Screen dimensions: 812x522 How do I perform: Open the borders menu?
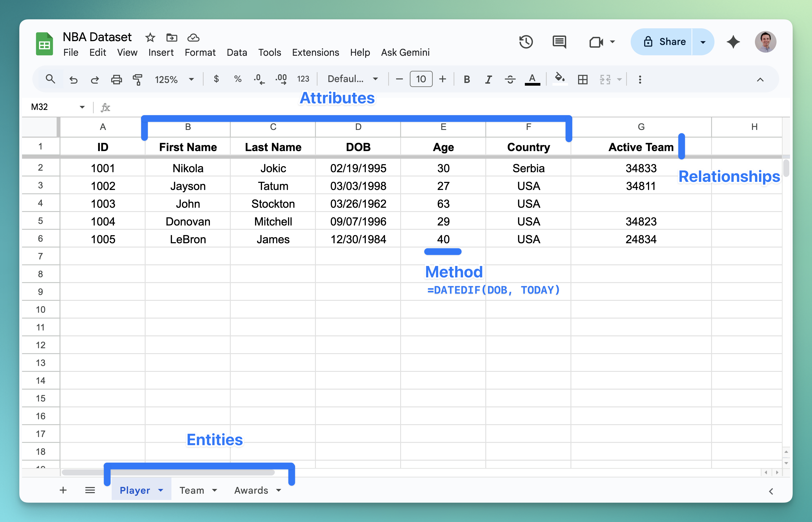pos(583,79)
